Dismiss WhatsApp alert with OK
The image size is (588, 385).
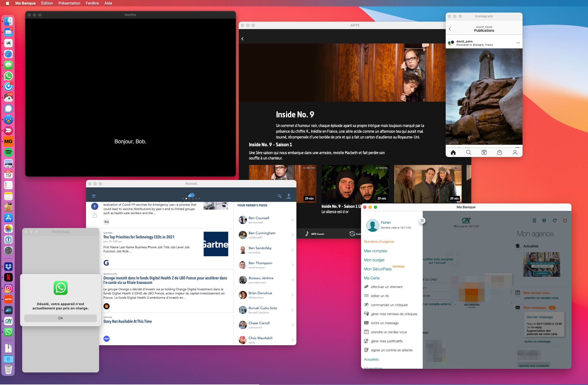click(x=61, y=318)
